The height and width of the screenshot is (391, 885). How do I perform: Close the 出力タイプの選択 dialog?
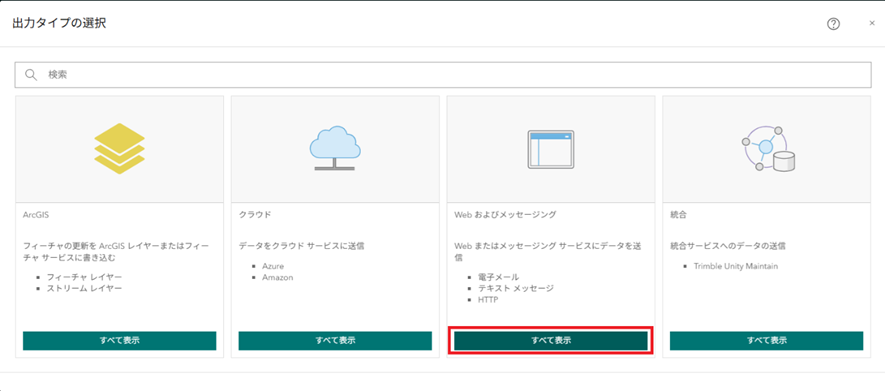tap(872, 24)
